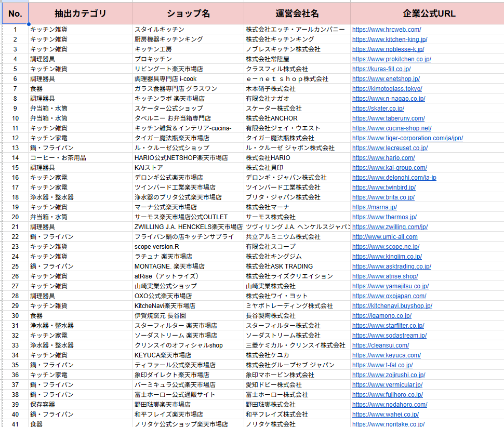Visit the fujihoro.co.jp link

click(x=388, y=395)
